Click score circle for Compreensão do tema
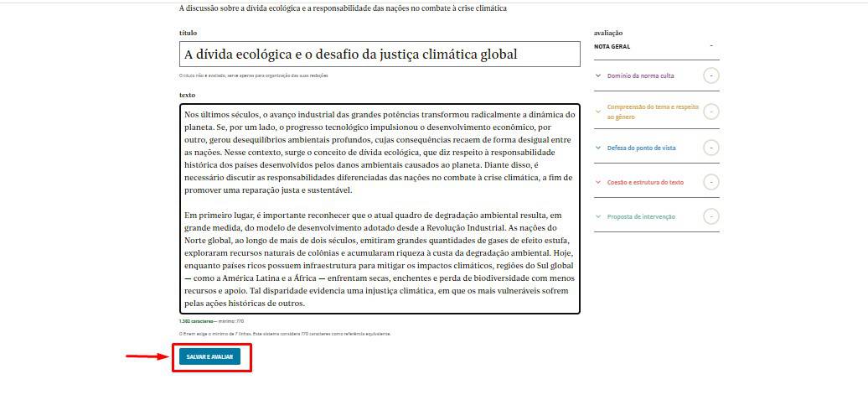Image resolution: width=868 pixels, height=400 pixels. pos(710,112)
